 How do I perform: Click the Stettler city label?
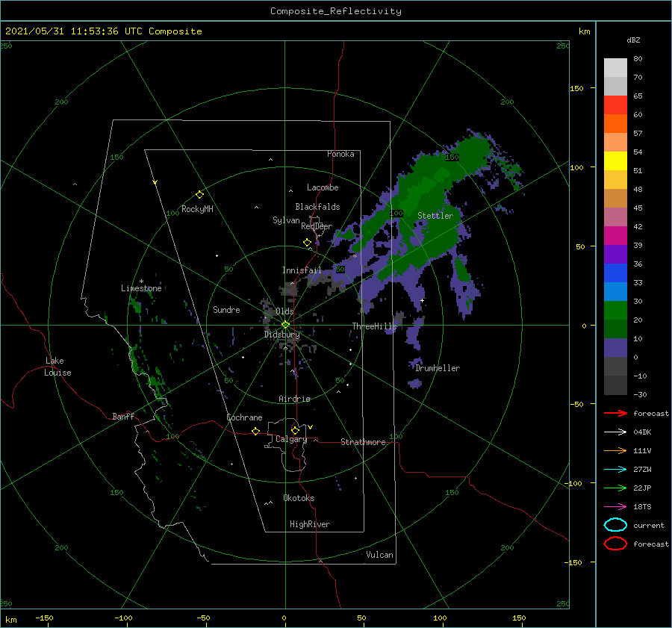[x=435, y=216]
